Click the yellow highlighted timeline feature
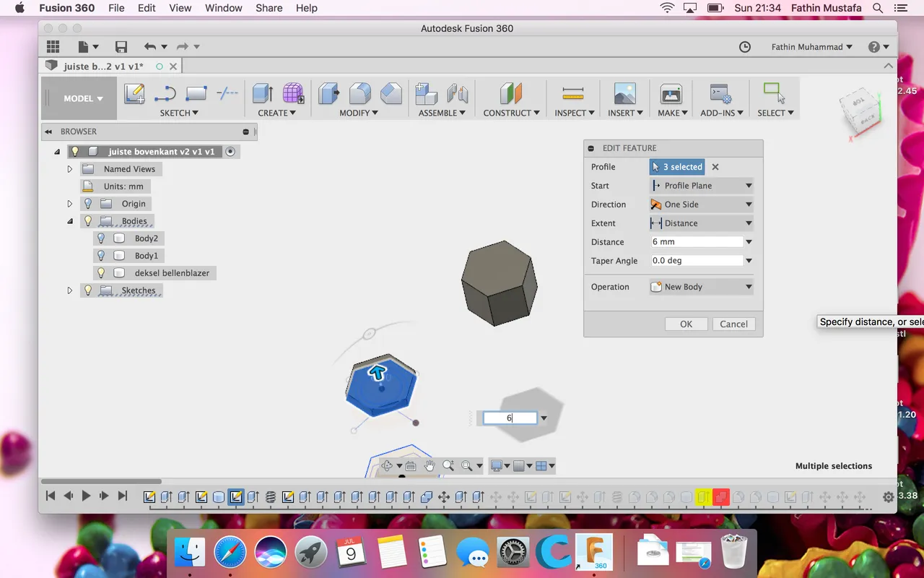The height and width of the screenshot is (578, 924). click(x=703, y=497)
